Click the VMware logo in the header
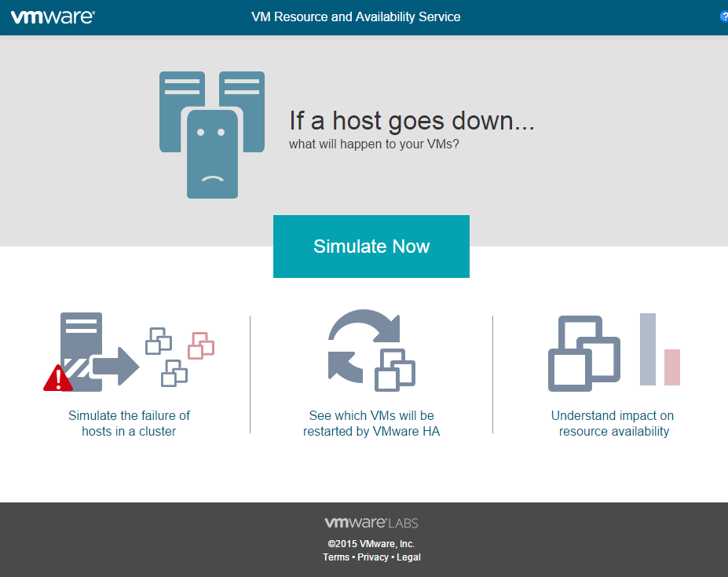The width and height of the screenshot is (728, 577). (x=53, y=17)
